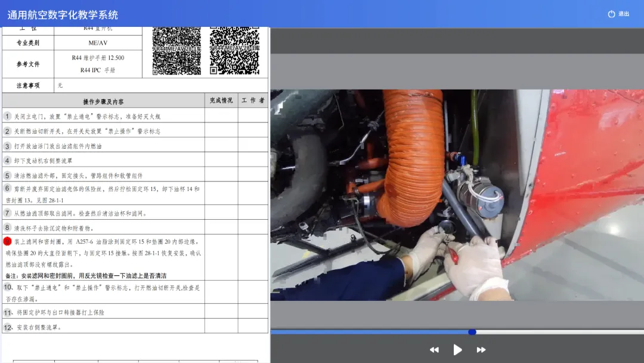This screenshot has width=644, height=363.
Task: Click the blue video progress slider handle
Action: [x=472, y=332]
